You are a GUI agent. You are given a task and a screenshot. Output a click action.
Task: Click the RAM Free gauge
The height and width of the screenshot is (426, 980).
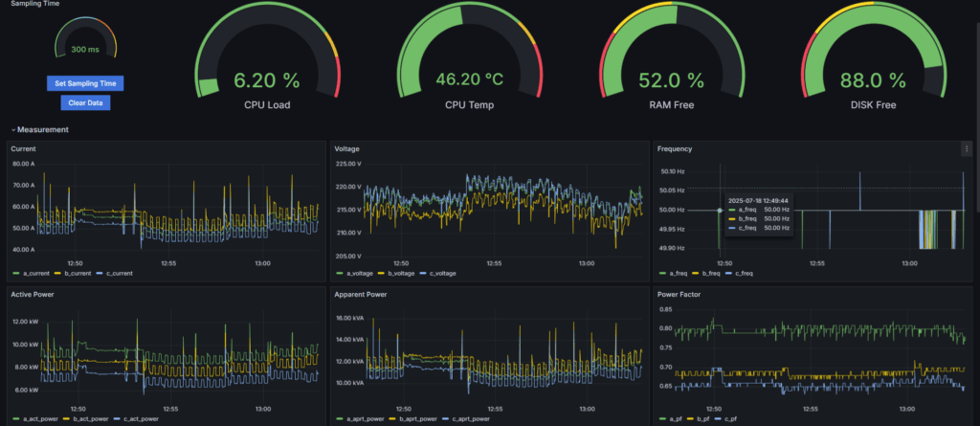(670, 57)
